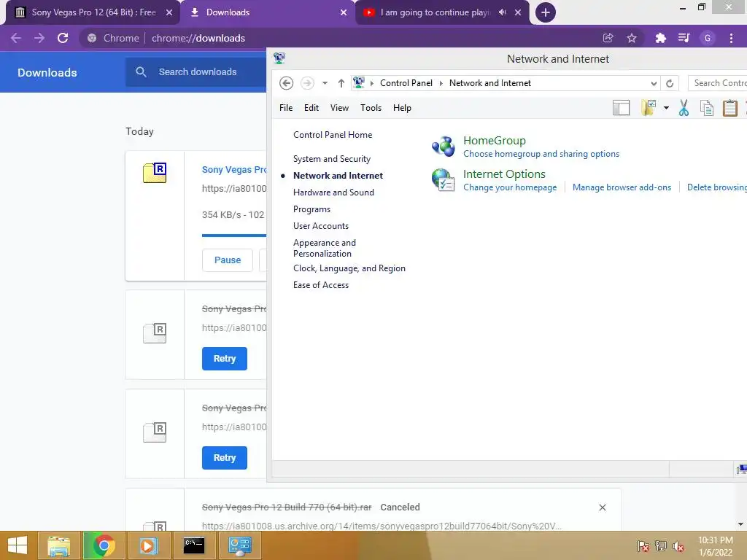Open the Edit menu
This screenshot has height=560, width=747.
pos(311,108)
